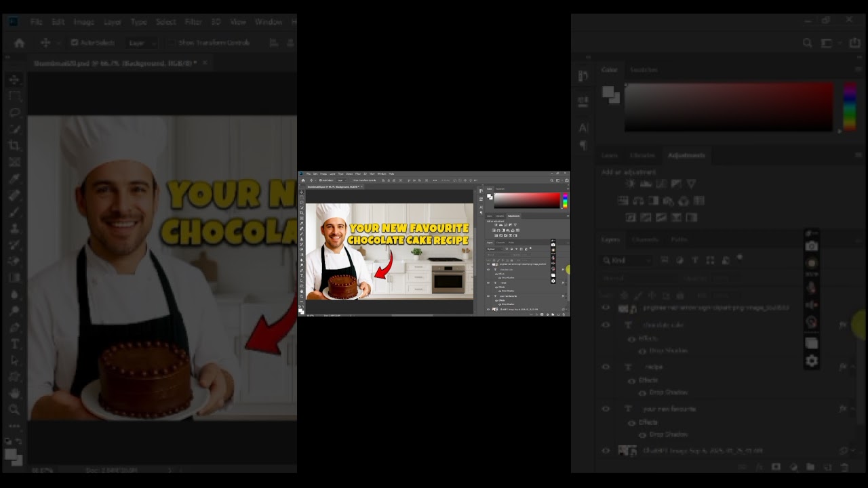Select the Horizontal Type tool in the centered window
Image resolution: width=868 pixels, height=488 pixels.
[x=303, y=275]
